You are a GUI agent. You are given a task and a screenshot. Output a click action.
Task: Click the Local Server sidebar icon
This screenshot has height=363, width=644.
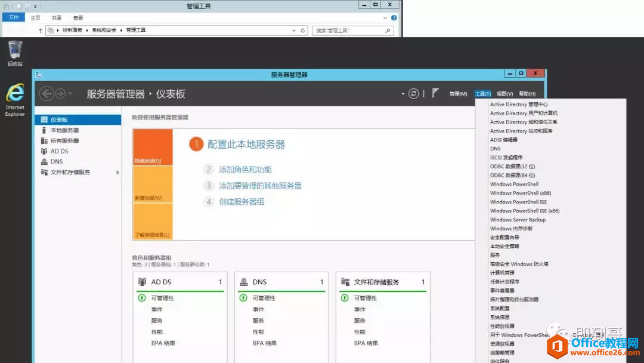44,130
